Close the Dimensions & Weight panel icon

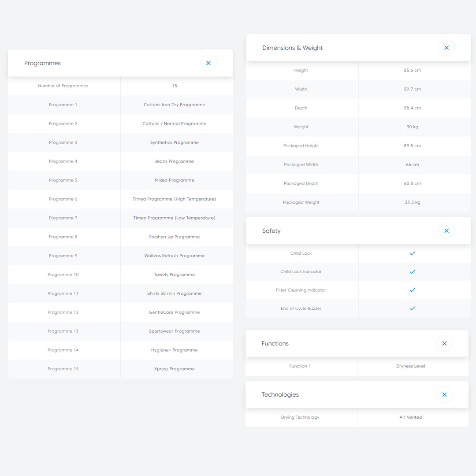coord(446,48)
